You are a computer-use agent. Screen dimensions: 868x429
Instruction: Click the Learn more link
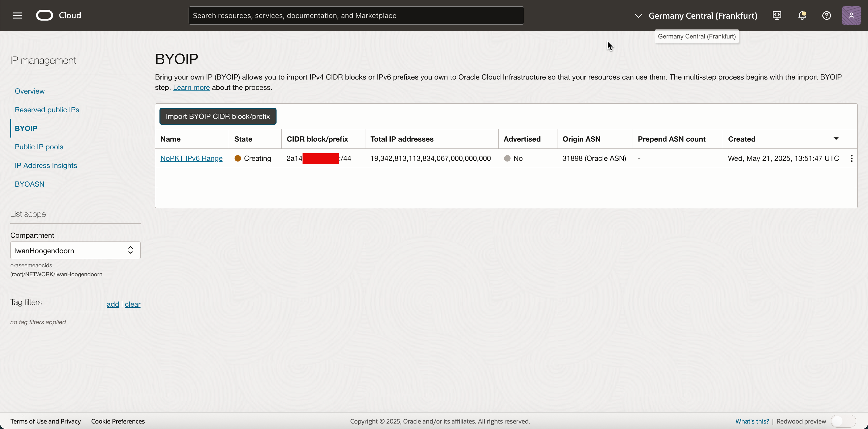pyautogui.click(x=191, y=88)
